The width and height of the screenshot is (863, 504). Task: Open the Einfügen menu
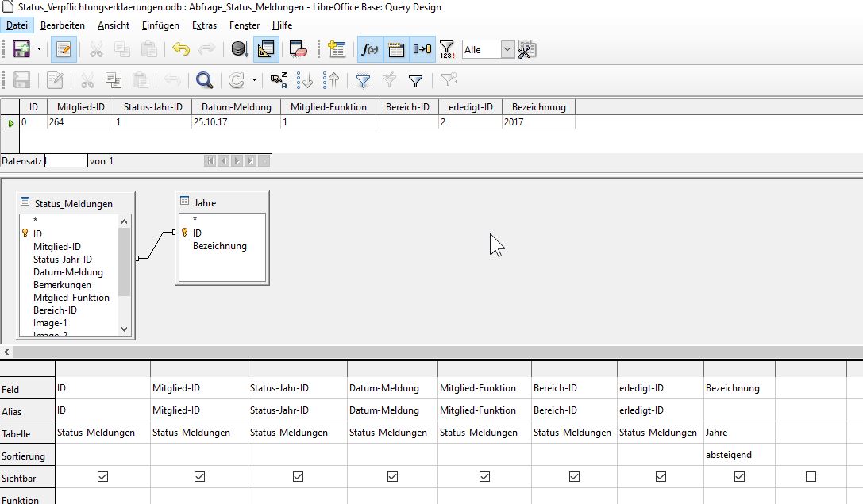tap(160, 25)
